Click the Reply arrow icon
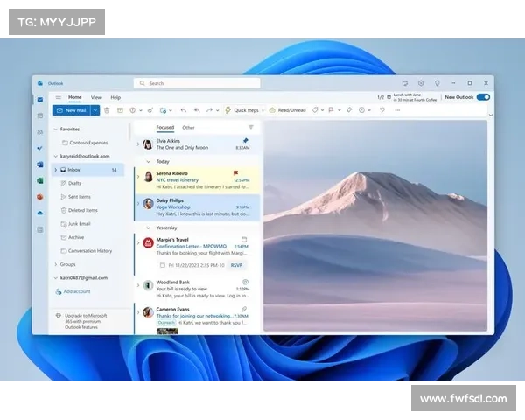This screenshot has height=420, width=525. (x=183, y=110)
